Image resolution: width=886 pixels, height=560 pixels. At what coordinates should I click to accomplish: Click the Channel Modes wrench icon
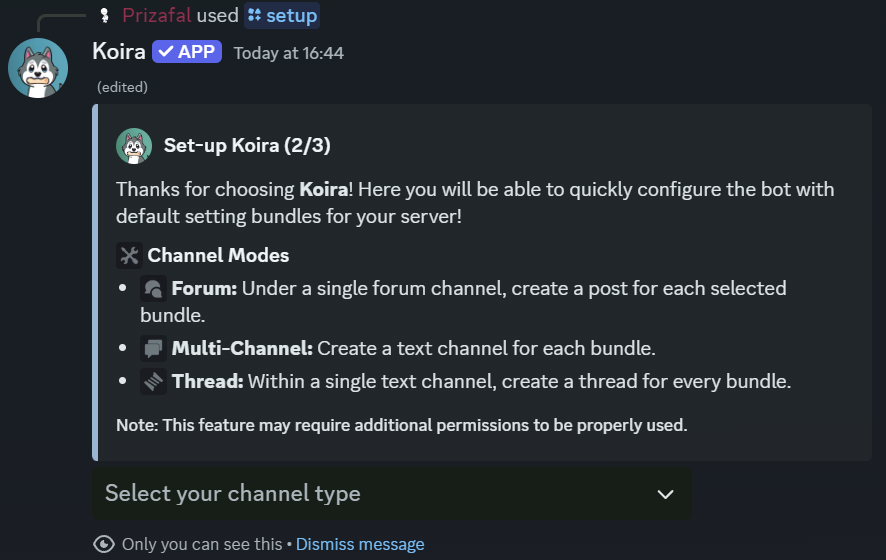point(129,255)
